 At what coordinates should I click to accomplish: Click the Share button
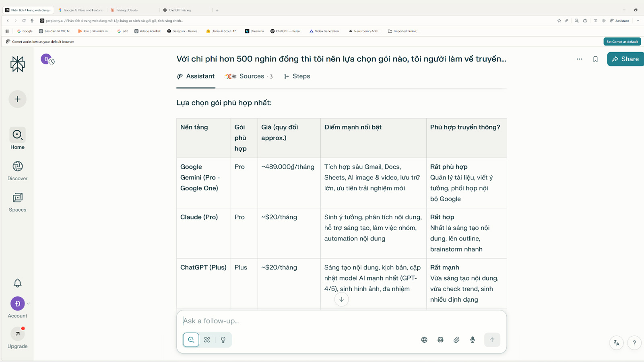pyautogui.click(x=625, y=59)
